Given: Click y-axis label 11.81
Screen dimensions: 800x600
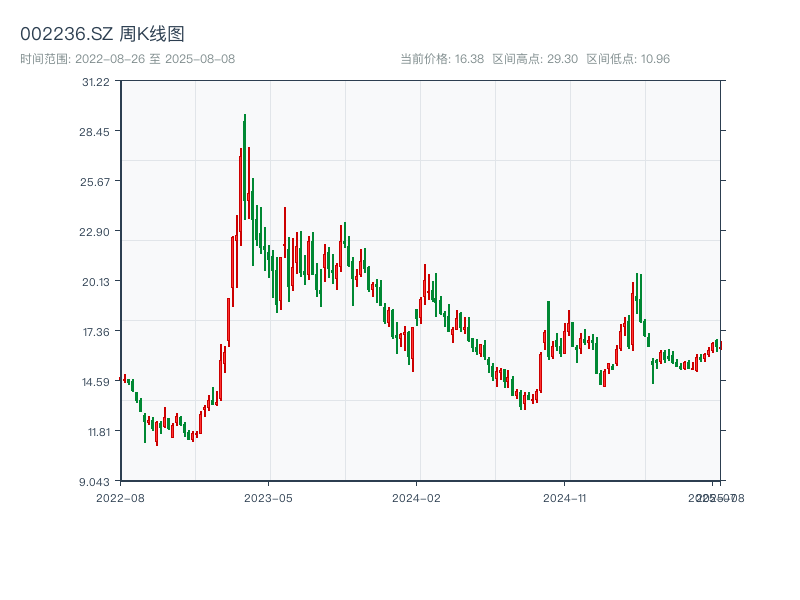Looking at the screenshot, I should pos(99,432).
